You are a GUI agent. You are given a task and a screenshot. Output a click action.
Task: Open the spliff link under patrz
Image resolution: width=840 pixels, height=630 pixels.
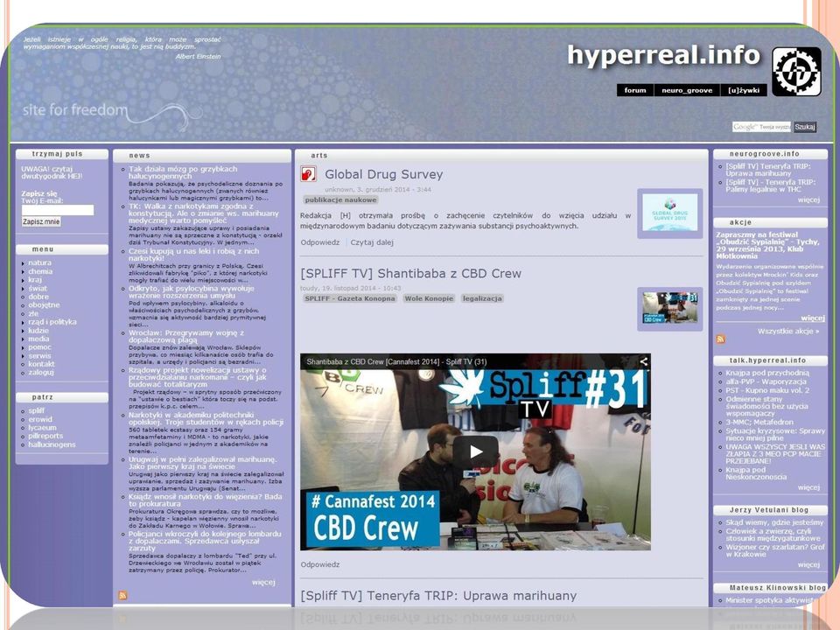coord(37,410)
